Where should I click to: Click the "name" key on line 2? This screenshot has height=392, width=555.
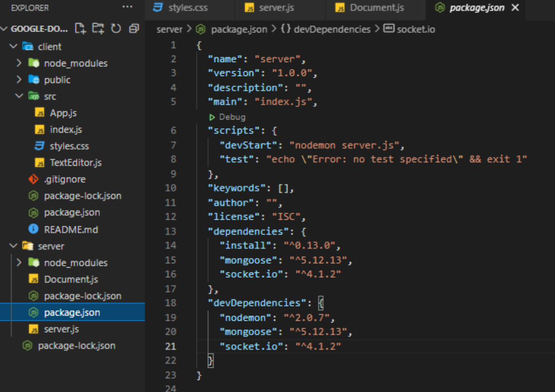pyautogui.click(x=225, y=59)
